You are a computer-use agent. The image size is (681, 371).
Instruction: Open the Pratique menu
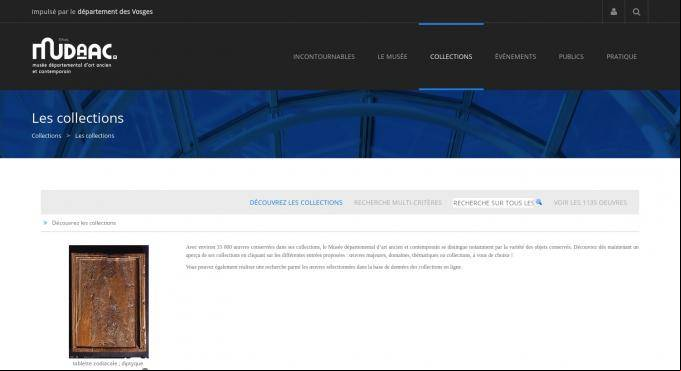621,56
